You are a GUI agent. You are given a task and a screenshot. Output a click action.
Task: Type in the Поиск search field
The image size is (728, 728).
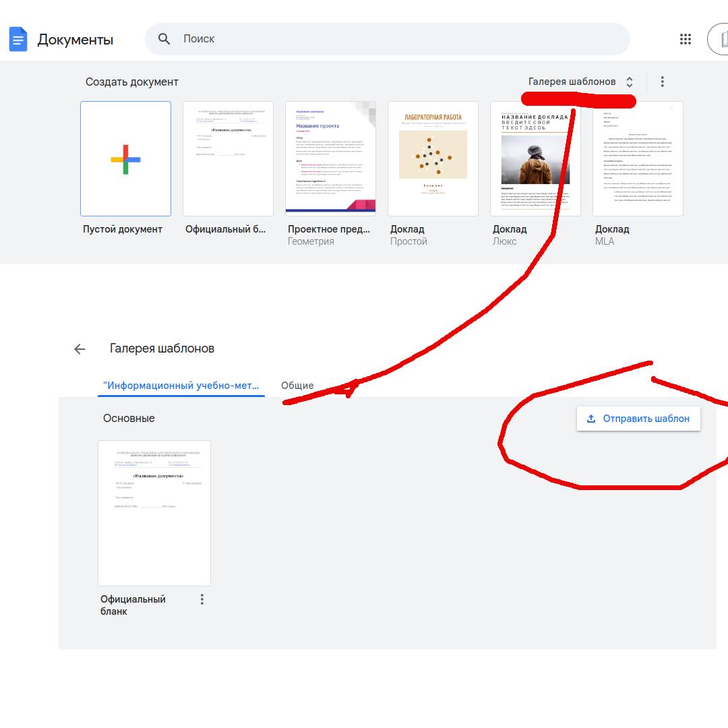(x=398, y=39)
